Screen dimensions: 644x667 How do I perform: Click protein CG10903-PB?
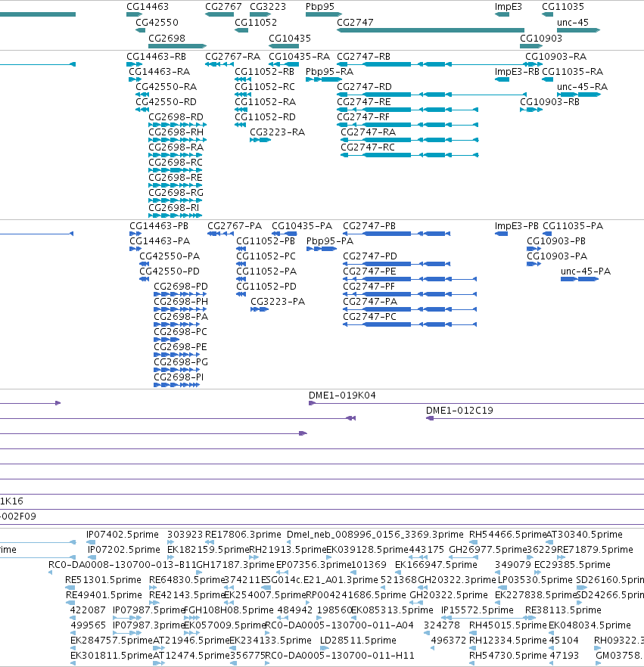[556, 241]
